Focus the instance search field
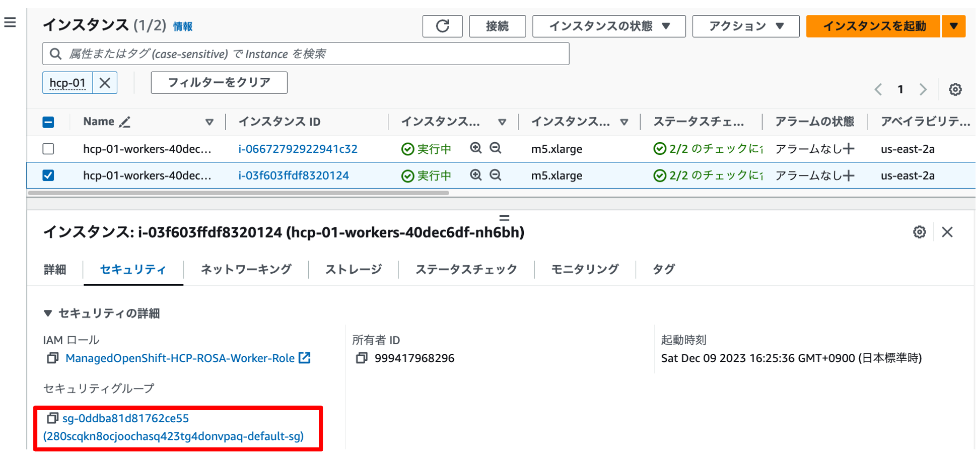This screenshot has width=980, height=461. pyautogui.click(x=306, y=54)
